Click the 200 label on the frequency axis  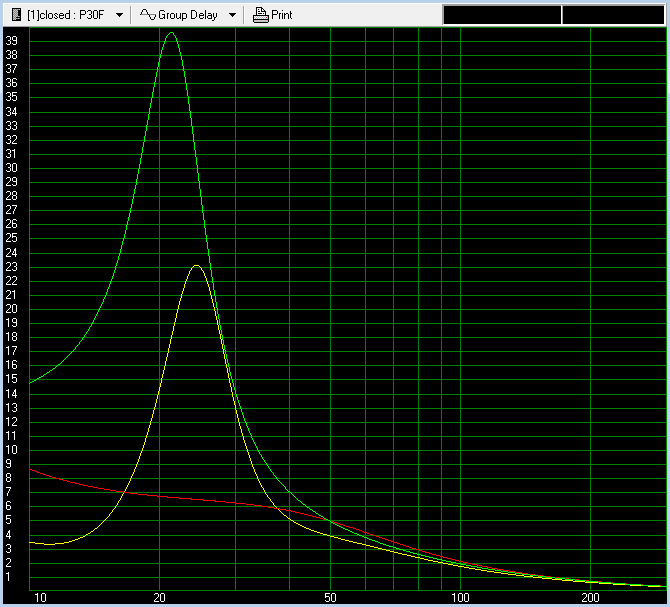point(590,597)
